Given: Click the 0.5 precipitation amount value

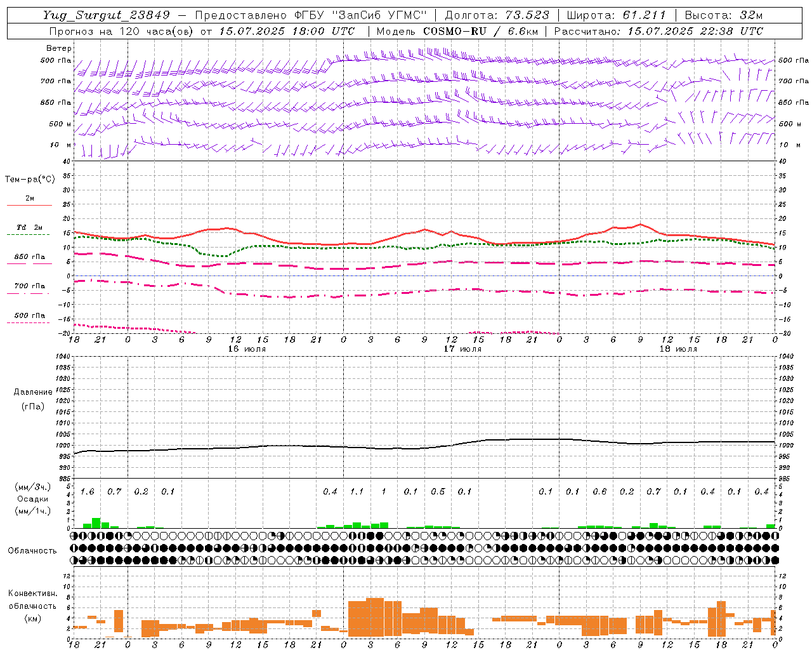Looking at the screenshot, I should [x=438, y=492].
